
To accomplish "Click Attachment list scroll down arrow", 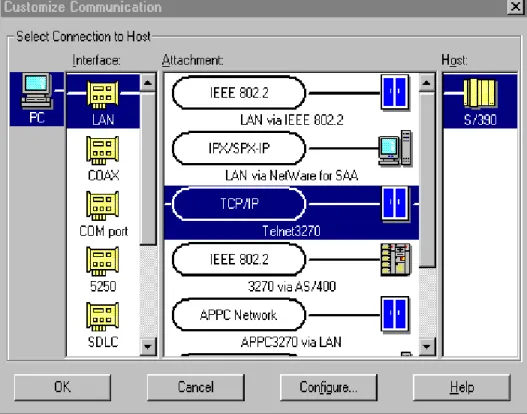I will 427,346.
